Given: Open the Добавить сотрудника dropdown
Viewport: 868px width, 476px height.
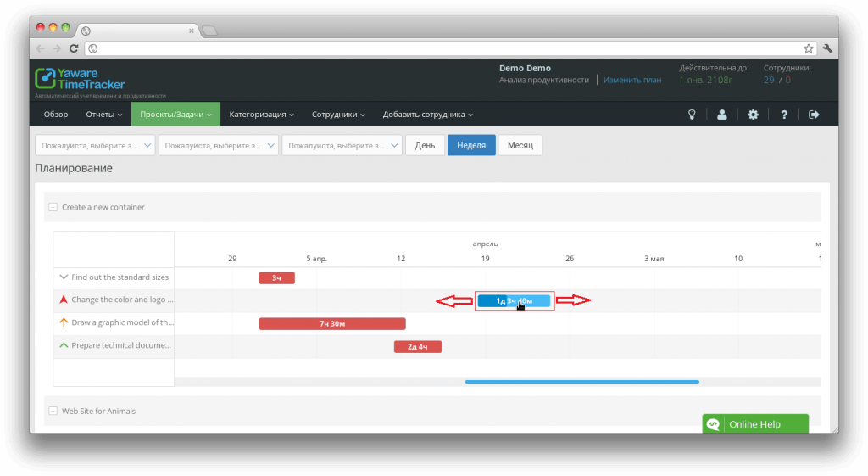Looking at the screenshot, I should 427,115.
